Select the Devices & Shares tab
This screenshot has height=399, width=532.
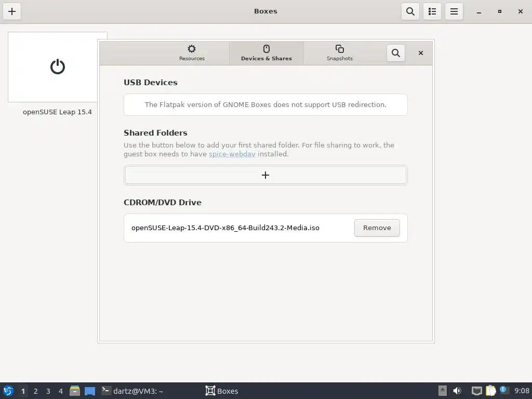(x=267, y=54)
